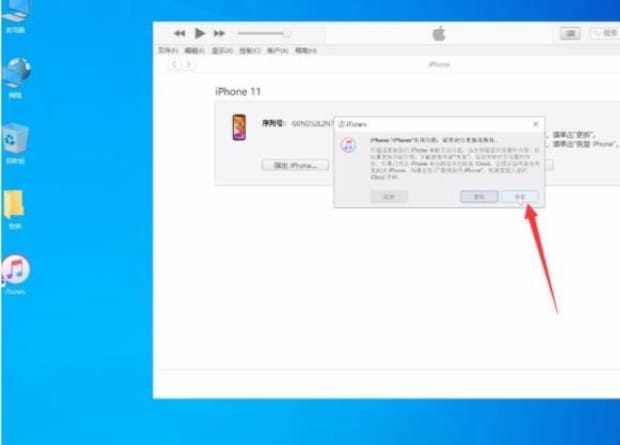
Task: Click the 弹出 iPhone... eject button
Action: (295, 165)
